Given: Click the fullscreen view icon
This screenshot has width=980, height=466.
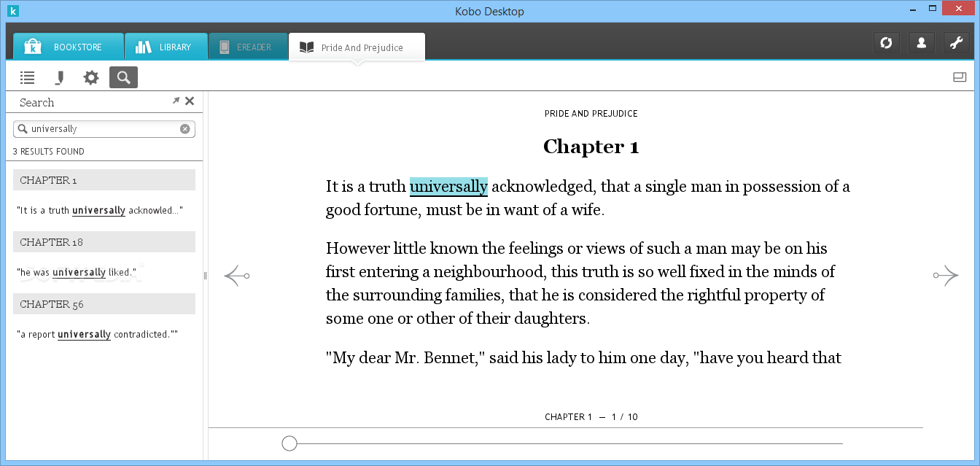Looking at the screenshot, I should [960, 77].
